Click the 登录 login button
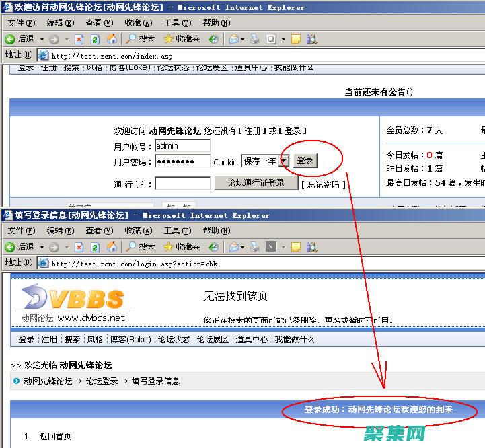 point(305,161)
